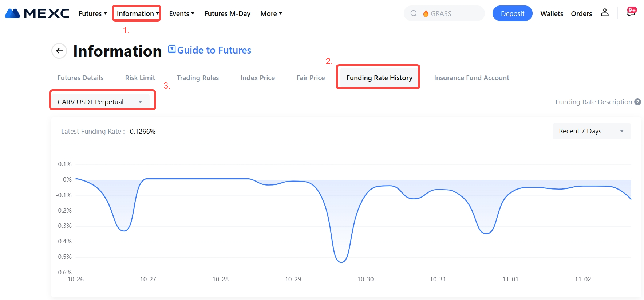The height and width of the screenshot is (300, 644).
Task: Click the MEXC logo
Action: (x=37, y=13)
